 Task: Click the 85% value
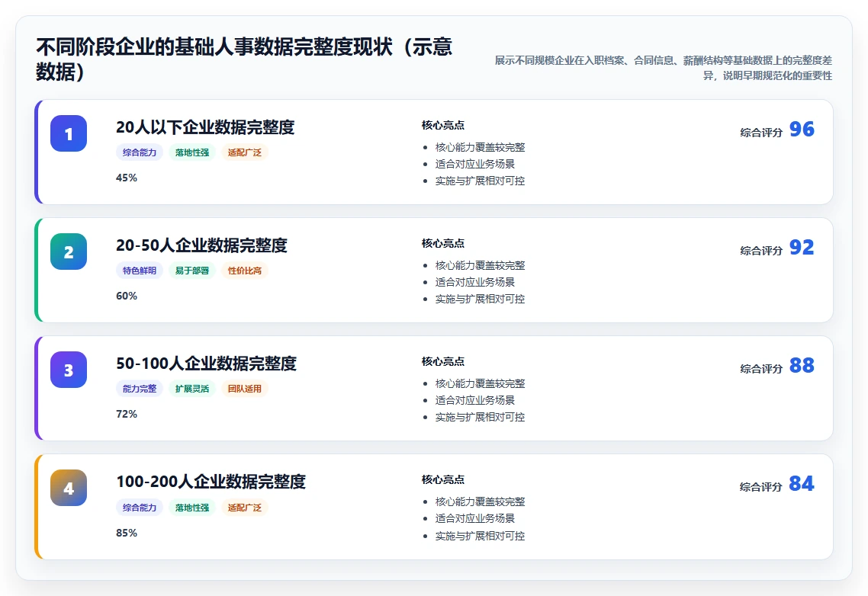coord(127,533)
